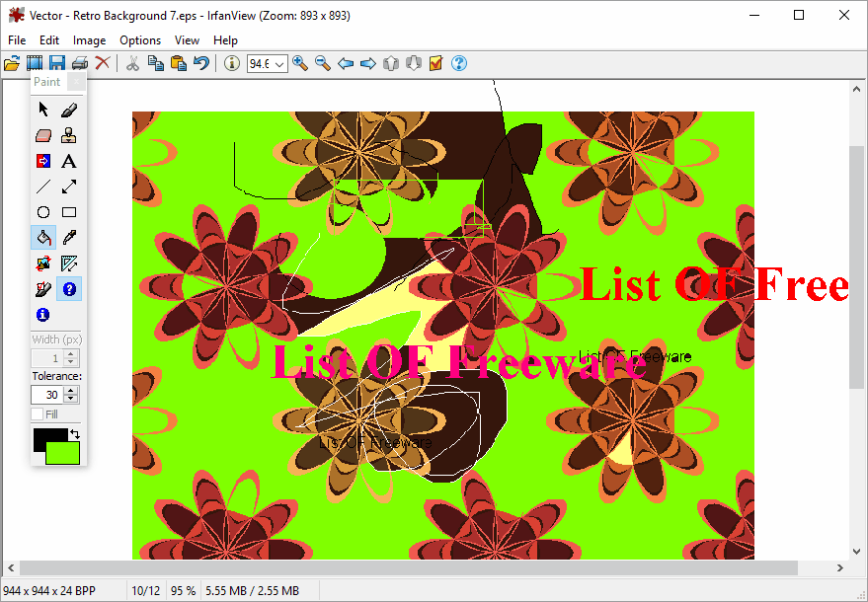Go to next image arrow
This screenshot has height=602, width=868.
(x=368, y=63)
